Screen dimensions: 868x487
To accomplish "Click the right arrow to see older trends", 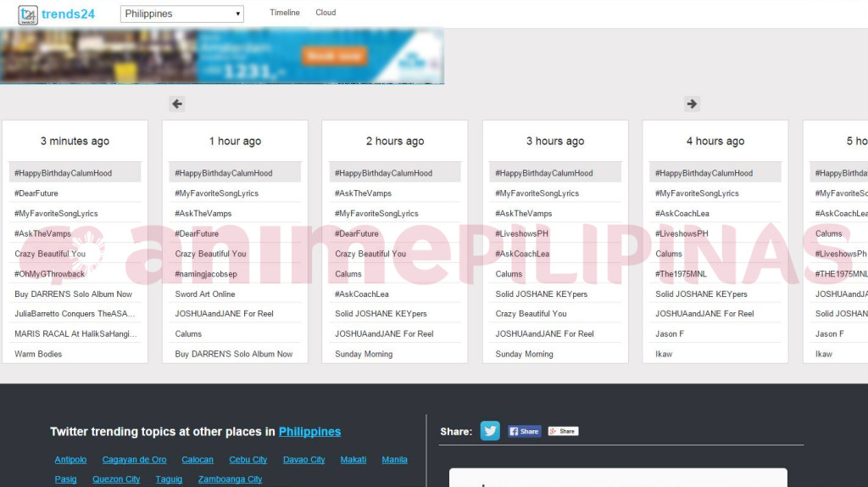I will tap(692, 104).
